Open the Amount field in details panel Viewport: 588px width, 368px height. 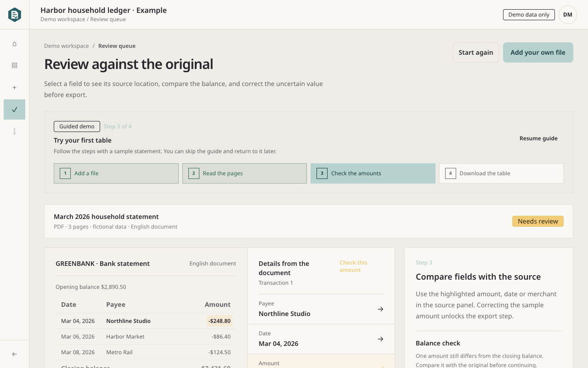pos(321,361)
